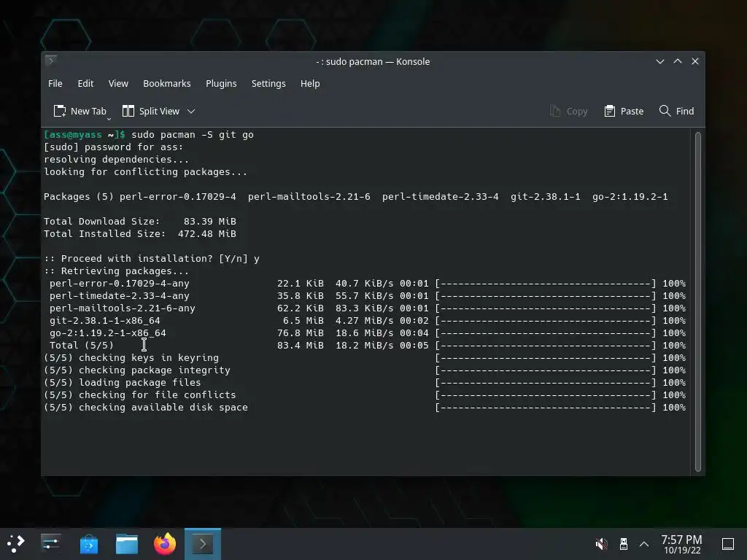Click the Copy toolbar button
The image size is (747, 560).
pyautogui.click(x=568, y=111)
